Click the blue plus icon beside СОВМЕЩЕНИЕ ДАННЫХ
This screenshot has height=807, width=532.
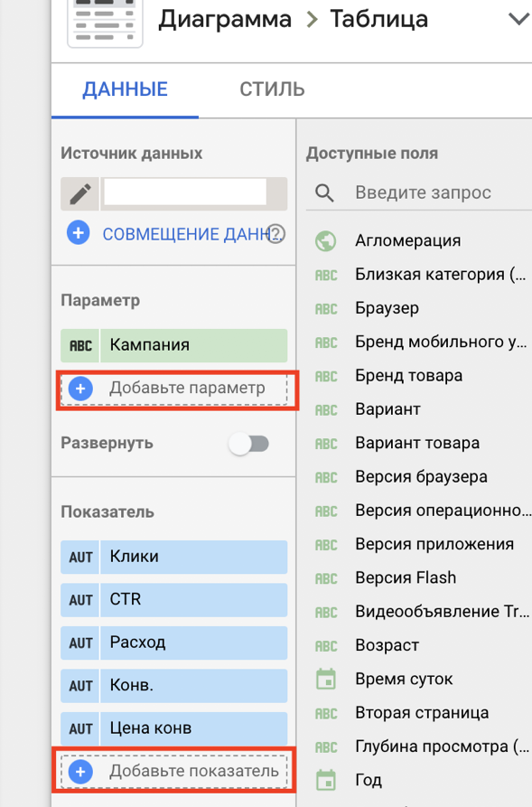[x=79, y=233]
